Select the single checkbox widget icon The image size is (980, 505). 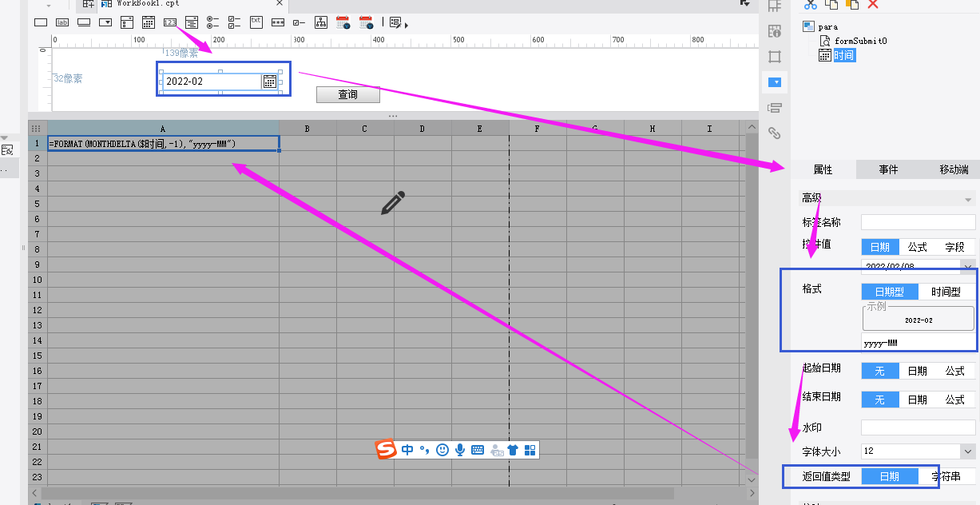tap(300, 22)
